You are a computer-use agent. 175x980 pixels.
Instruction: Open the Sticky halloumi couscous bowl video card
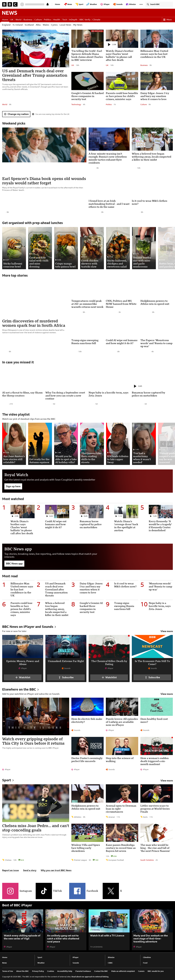click(x=14, y=248)
